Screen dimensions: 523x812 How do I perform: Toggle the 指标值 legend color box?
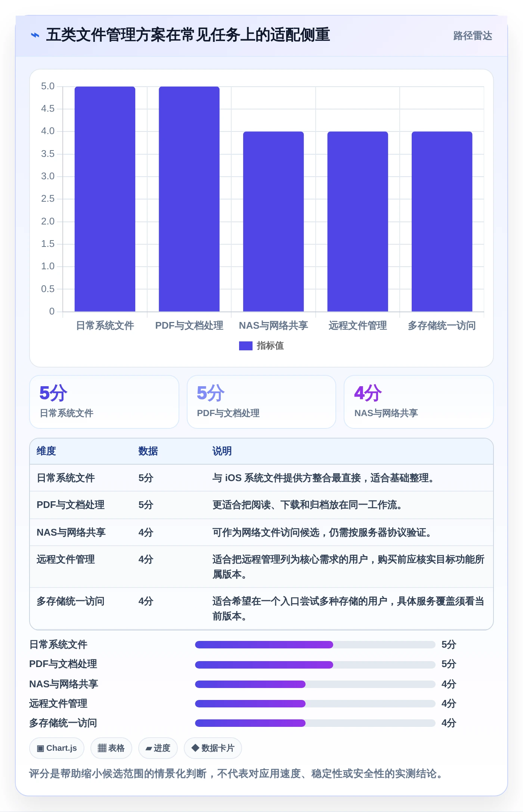(245, 346)
